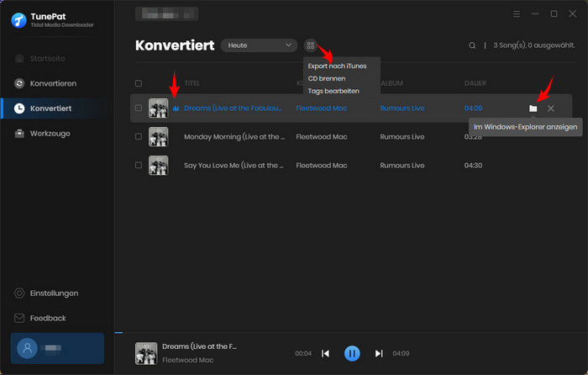Open the search magnifier icon

pyautogui.click(x=472, y=45)
